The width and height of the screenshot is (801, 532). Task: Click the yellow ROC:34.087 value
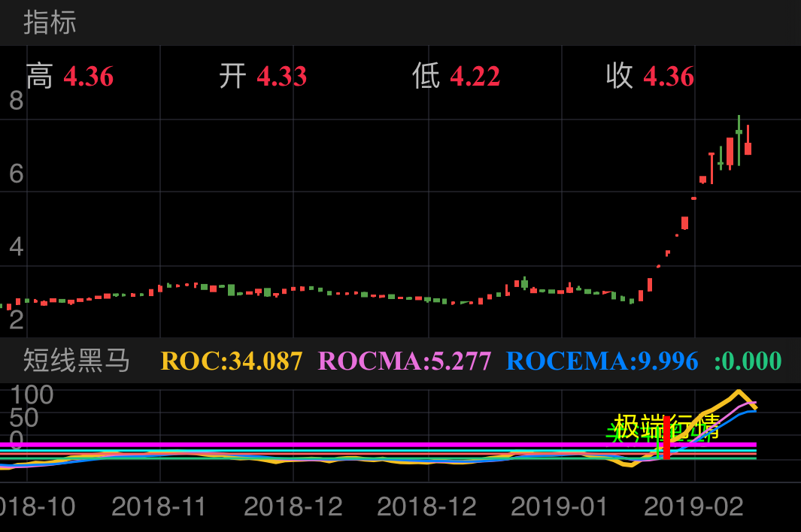231,361
